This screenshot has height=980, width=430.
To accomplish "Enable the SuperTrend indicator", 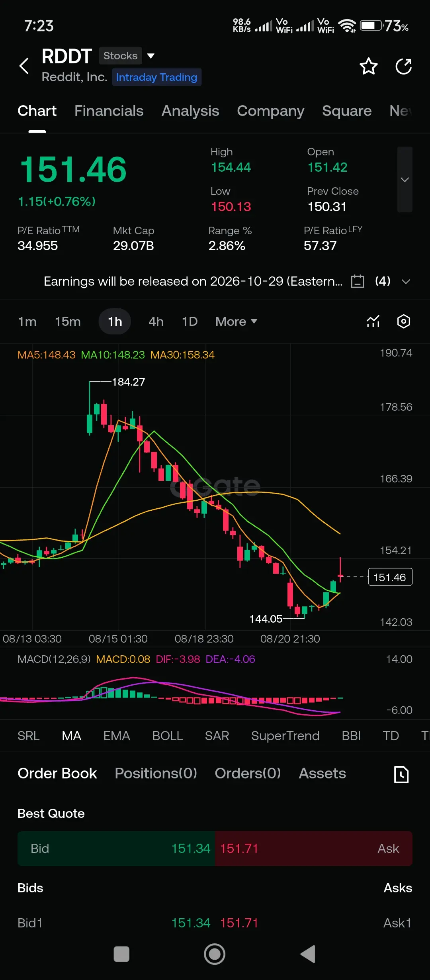I will pos(285,736).
